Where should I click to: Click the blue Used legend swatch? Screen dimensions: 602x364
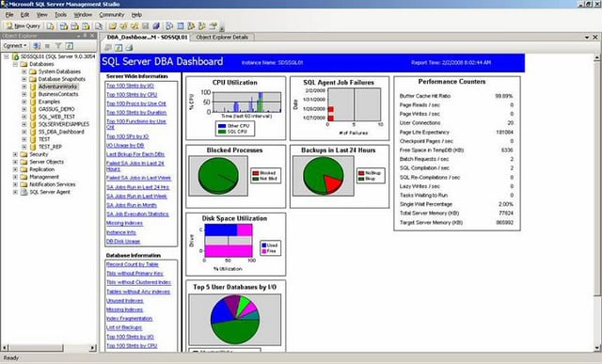click(x=264, y=245)
